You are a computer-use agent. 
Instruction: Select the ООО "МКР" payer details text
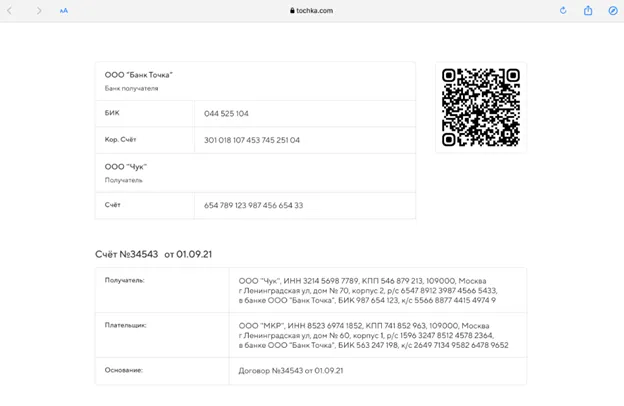click(373, 335)
